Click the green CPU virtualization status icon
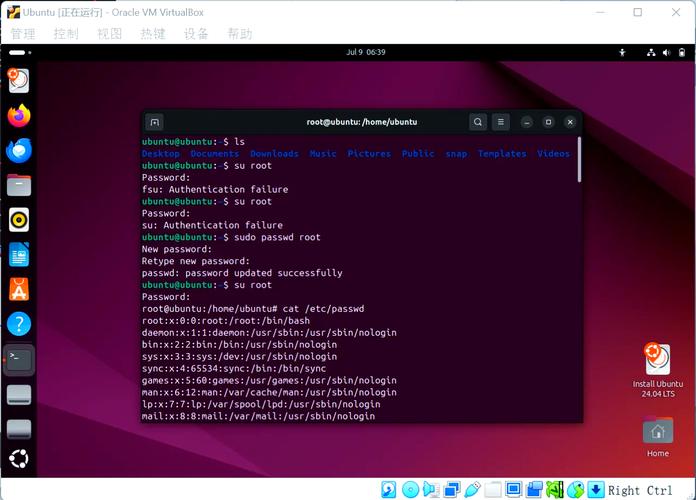 (x=555, y=490)
